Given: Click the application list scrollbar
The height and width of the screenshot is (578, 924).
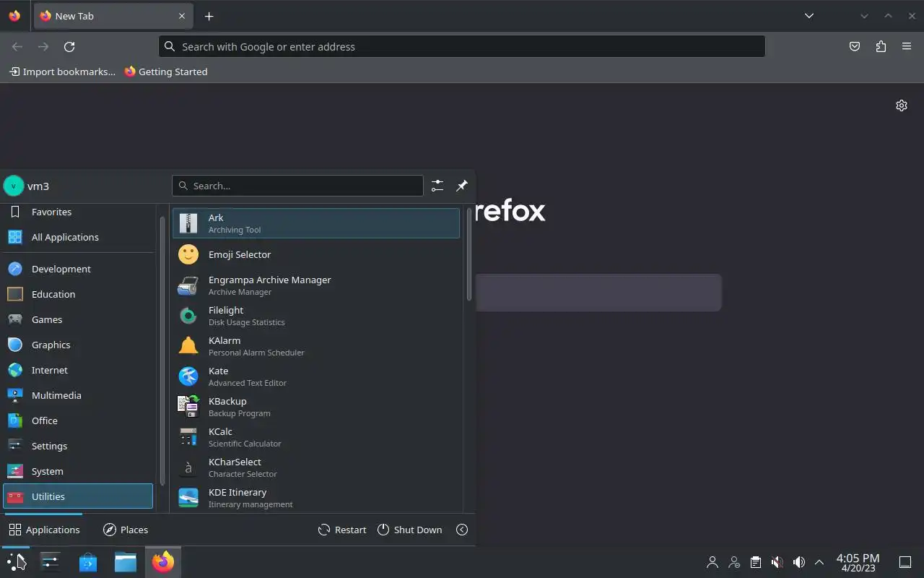Looking at the screenshot, I should point(469,254).
